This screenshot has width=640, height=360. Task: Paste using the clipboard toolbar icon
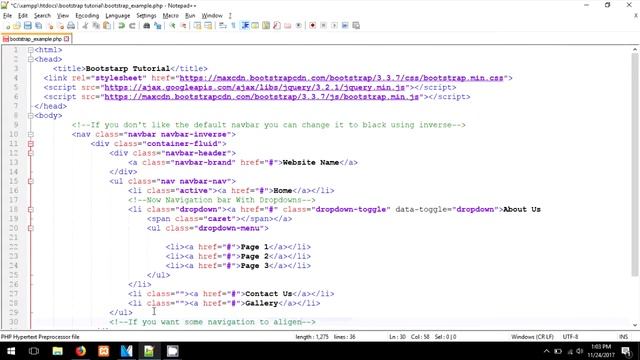coord(107,26)
